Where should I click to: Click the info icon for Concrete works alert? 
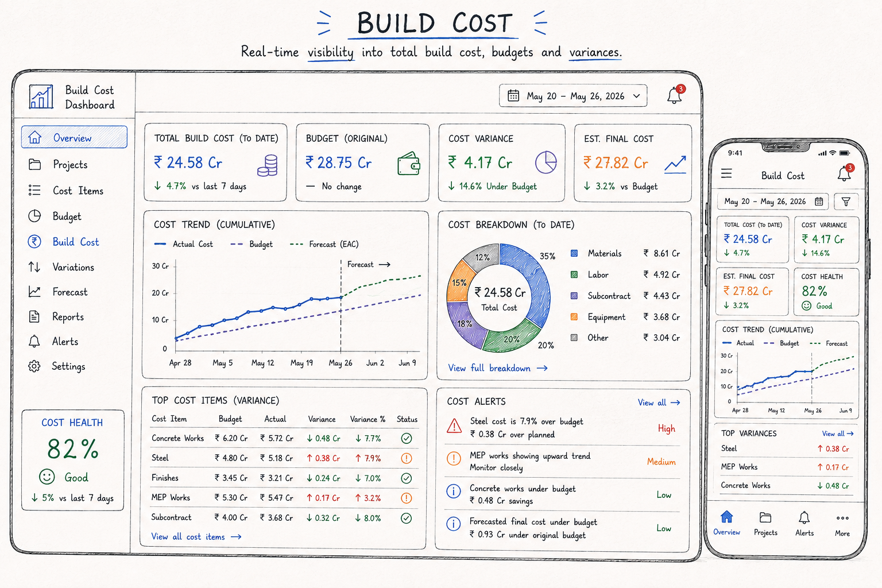(454, 491)
